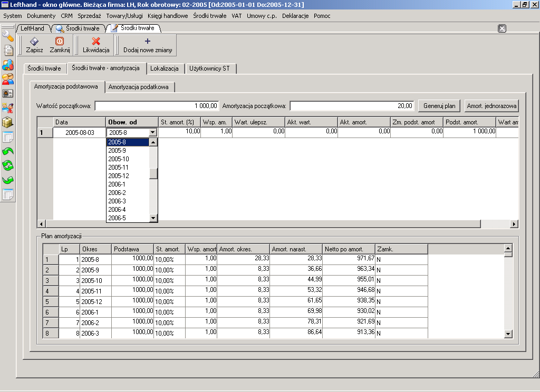Click the Data cell 2005-08-03

coord(80,132)
